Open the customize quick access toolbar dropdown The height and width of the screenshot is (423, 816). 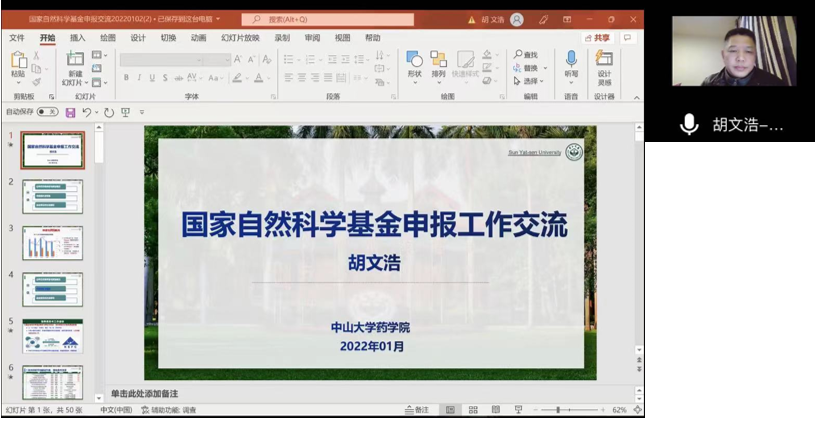[142, 112]
